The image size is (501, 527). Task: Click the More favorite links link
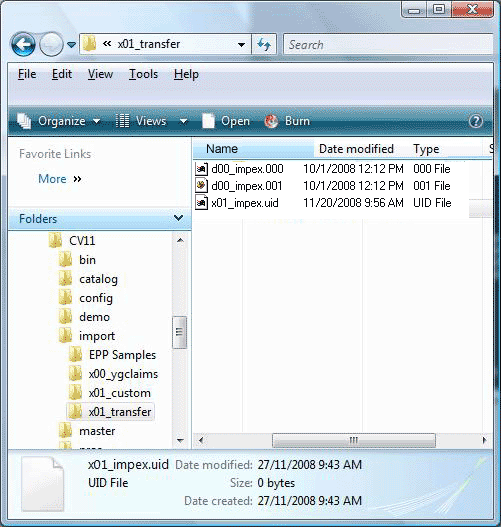[x=52, y=179]
